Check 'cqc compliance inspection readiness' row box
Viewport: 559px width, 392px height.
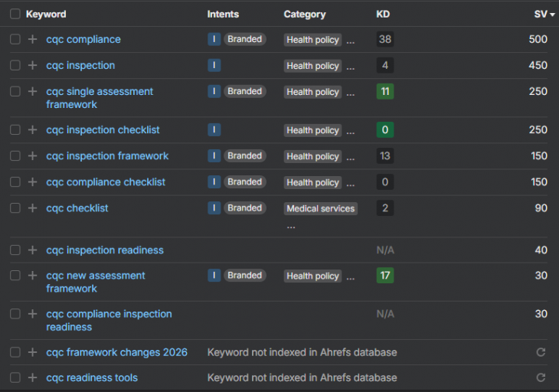(15, 314)
